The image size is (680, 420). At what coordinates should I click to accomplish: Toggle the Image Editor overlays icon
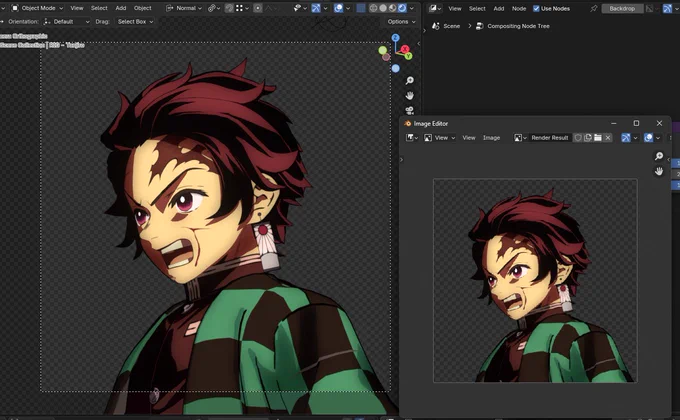click(x=648, y=138)
